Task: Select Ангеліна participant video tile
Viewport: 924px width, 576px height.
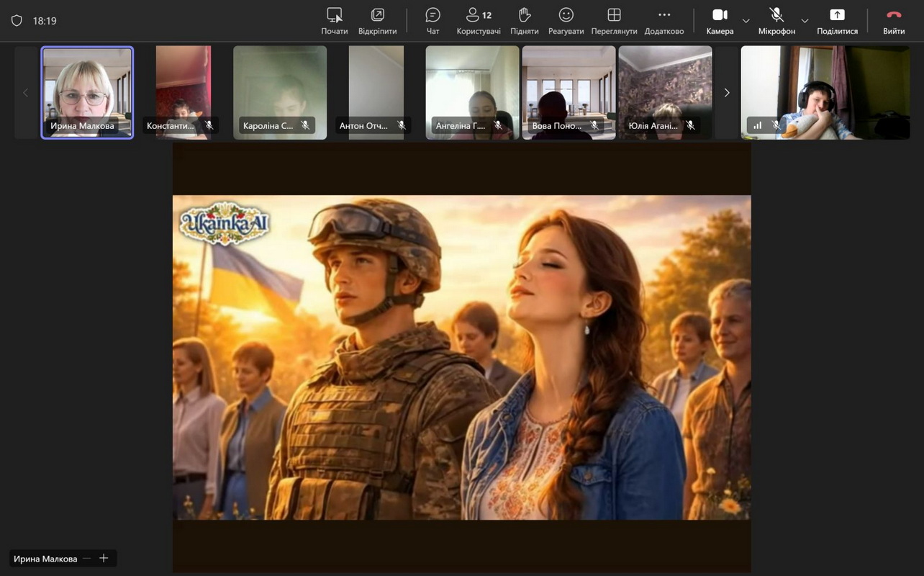Action: click(472, 92)
